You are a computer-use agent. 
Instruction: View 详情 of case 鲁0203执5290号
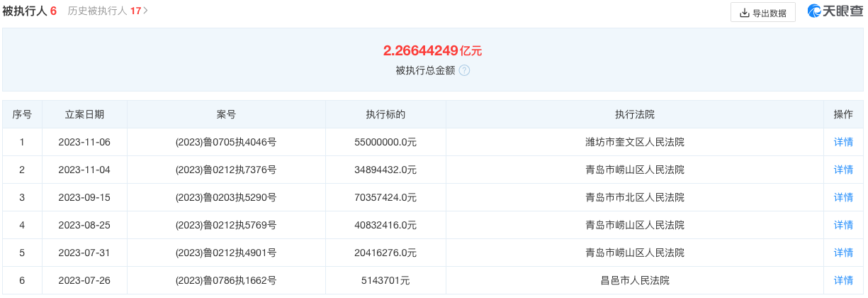click(x=843, y=197)
